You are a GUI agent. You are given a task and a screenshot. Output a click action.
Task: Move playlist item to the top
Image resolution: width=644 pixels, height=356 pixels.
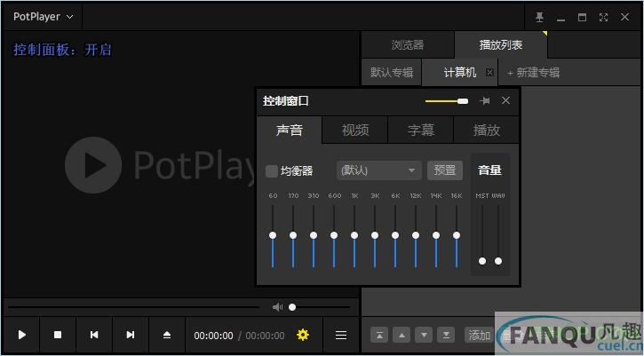point(379,335)
